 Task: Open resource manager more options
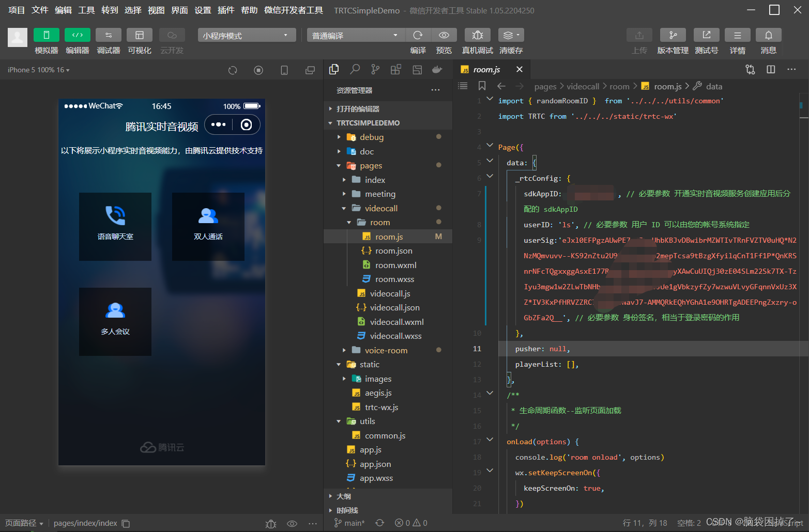(x=436, y=90)
